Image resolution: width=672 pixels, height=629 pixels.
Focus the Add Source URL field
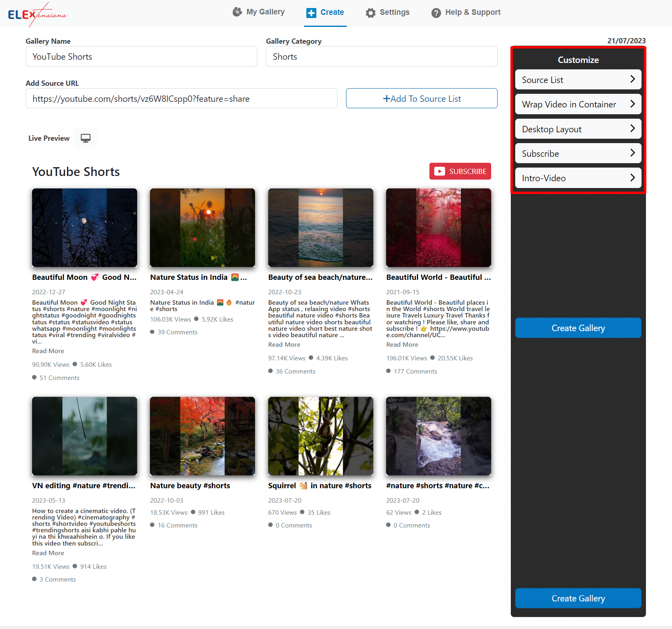click(182, 99)
